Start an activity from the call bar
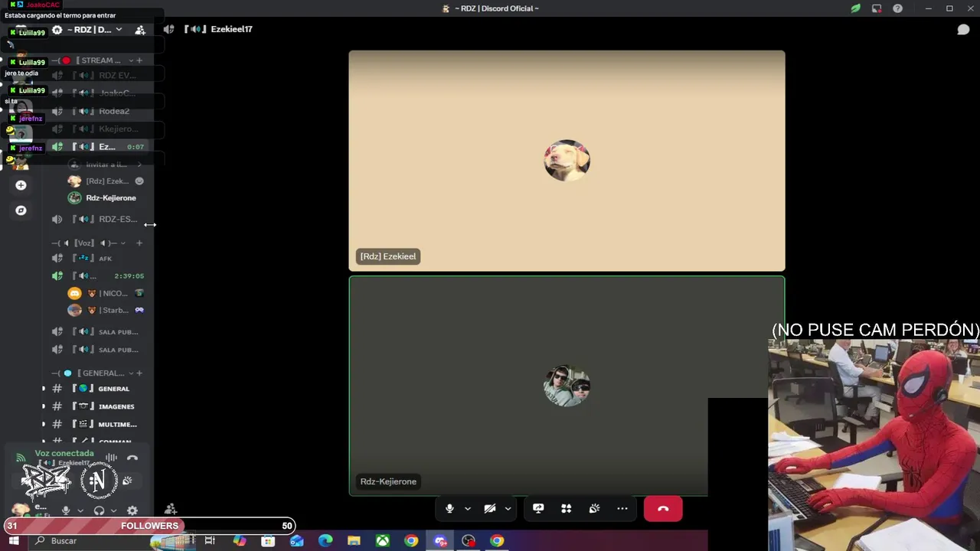The width and height of the screenshot is (980, 551). [x=567, y=508]
